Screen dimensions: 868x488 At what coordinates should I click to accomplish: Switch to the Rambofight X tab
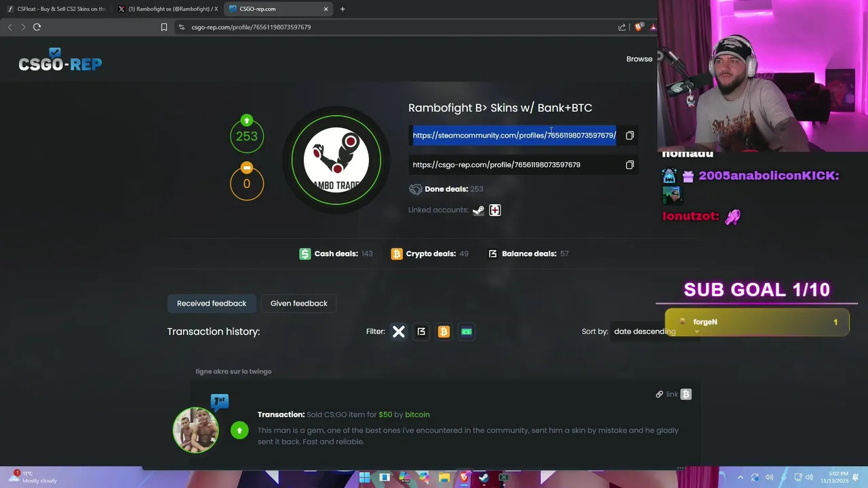pyautogui.click(x=168, y=9)
